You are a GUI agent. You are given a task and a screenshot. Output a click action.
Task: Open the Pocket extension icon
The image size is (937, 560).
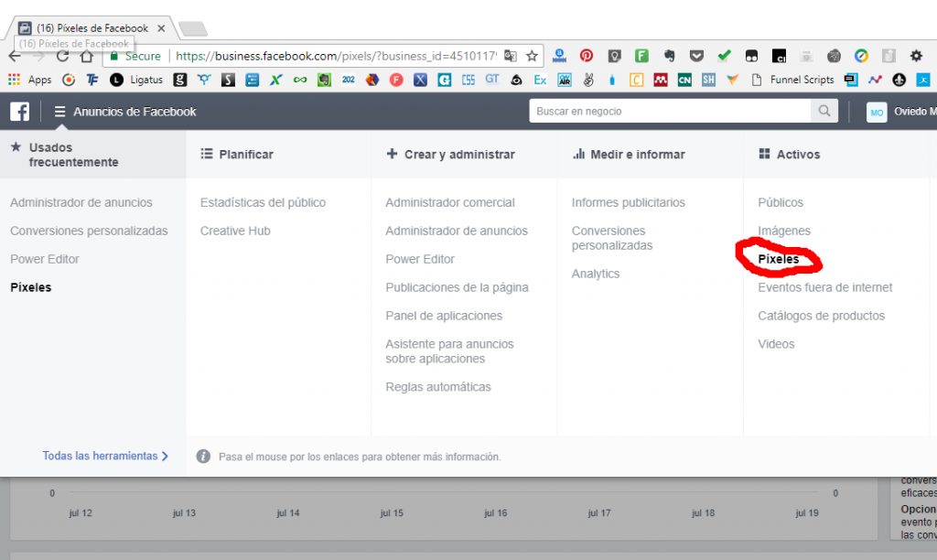[x=696, y=56]
